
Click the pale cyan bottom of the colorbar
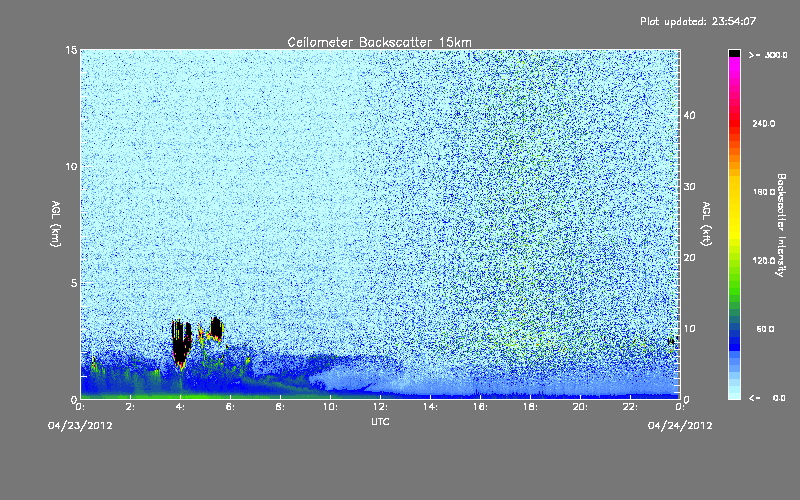734,393
